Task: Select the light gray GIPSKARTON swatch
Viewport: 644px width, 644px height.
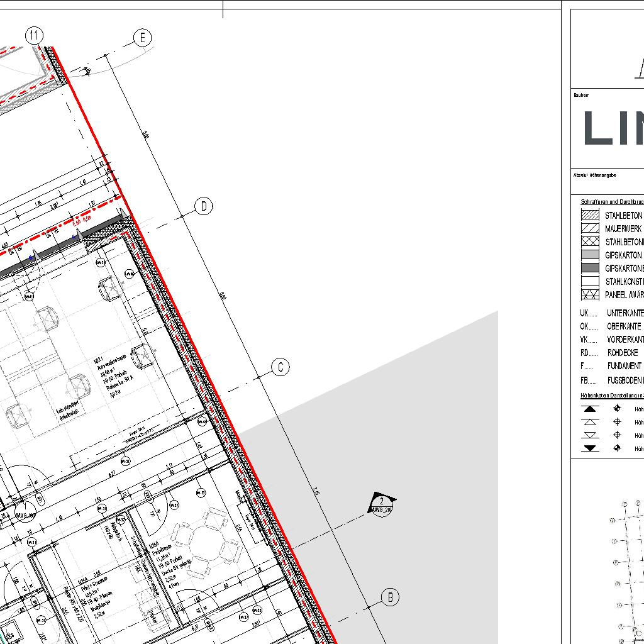Action: point(590,255)
